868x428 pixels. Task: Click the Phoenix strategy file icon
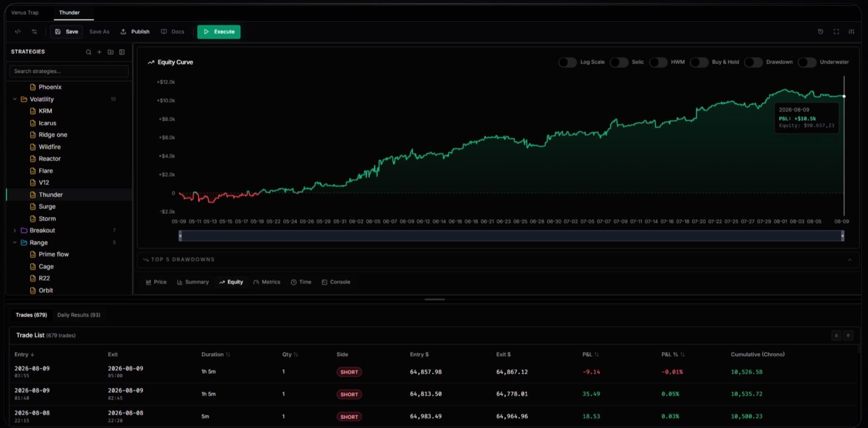[33, 87]
